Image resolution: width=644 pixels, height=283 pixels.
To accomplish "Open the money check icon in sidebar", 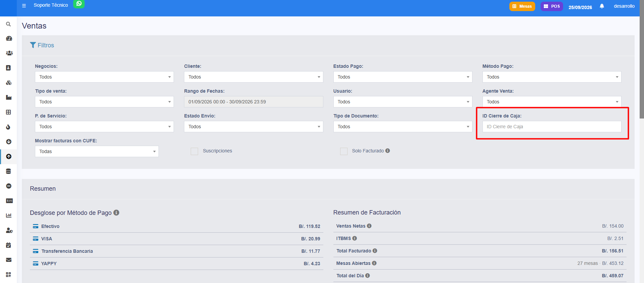I will [x=9, y=201].
